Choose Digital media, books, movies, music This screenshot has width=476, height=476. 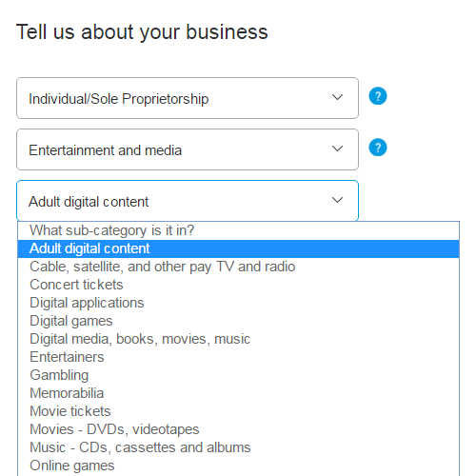[238, 339]
